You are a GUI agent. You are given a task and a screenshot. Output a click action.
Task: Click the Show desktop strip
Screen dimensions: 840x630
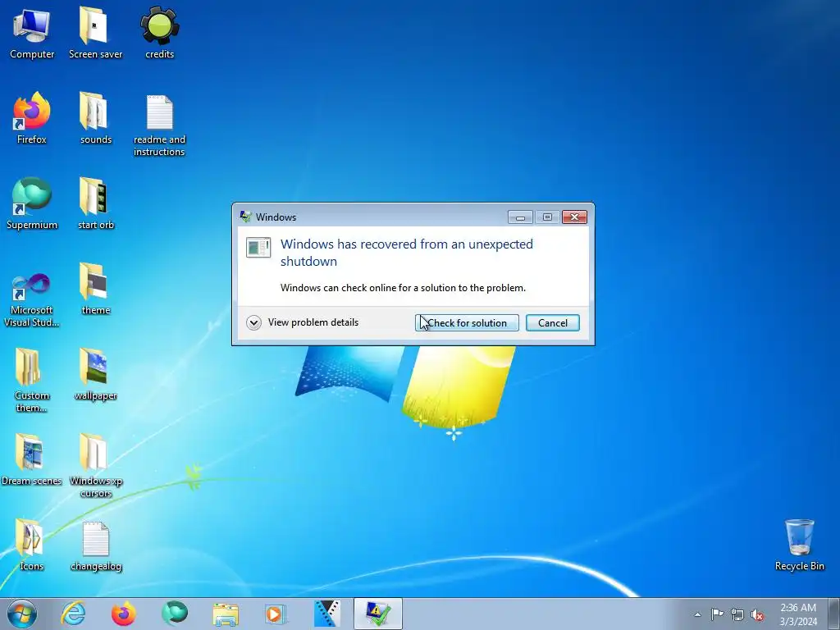833,614
